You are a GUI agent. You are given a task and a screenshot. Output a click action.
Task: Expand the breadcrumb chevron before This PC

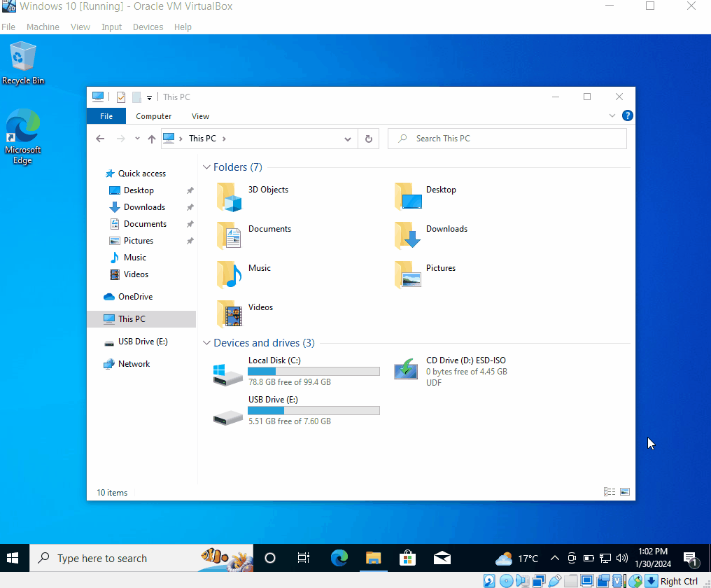[x=181, y=139]
